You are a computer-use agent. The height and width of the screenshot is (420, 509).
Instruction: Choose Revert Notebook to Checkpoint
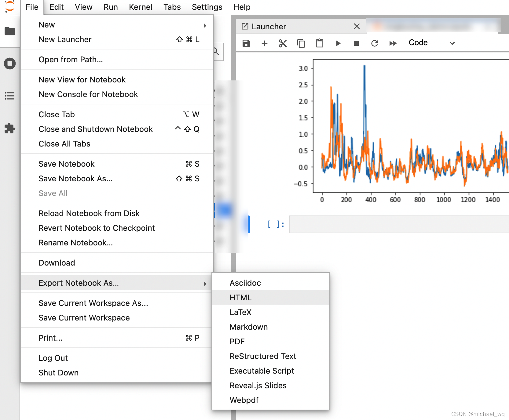(x=117, y=228)
